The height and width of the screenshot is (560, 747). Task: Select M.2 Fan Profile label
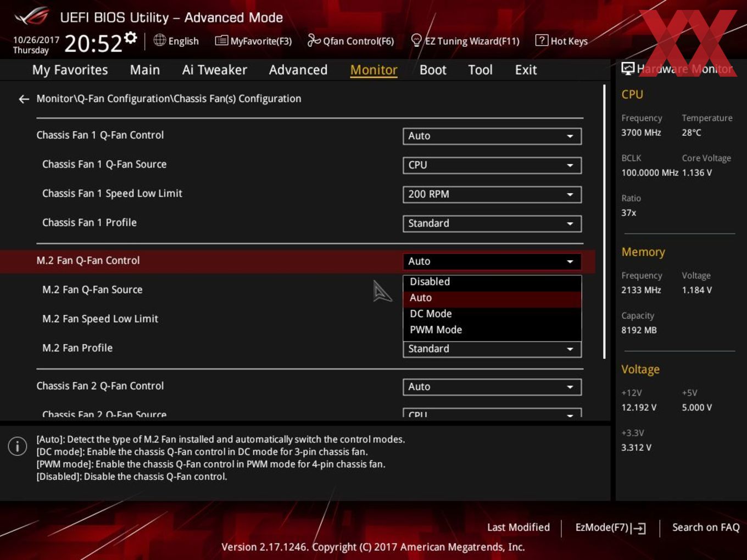coord(77,348)
